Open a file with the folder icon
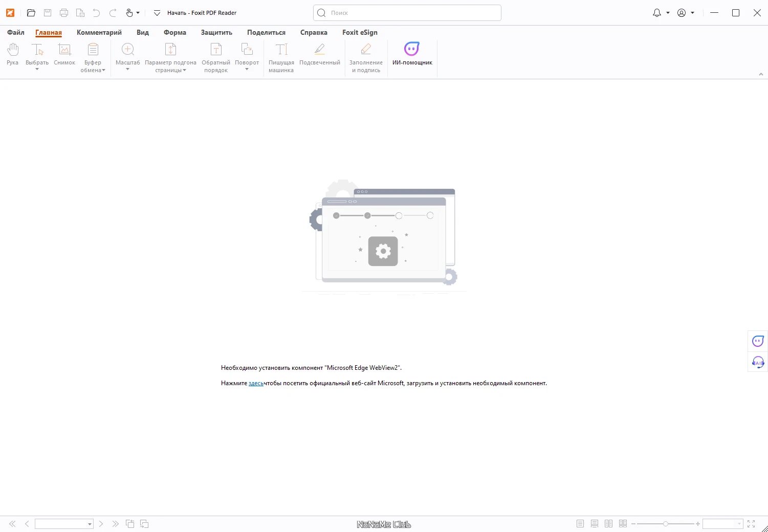The image size is (768, 532). click(31, 13)
